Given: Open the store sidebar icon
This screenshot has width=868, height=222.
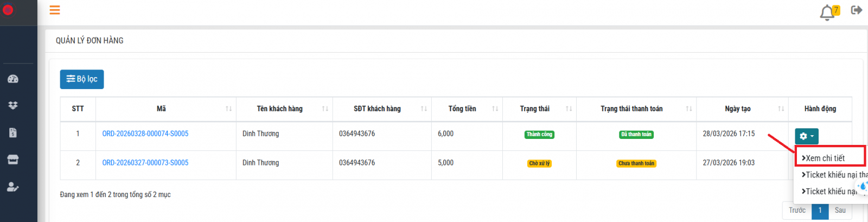Looking at the screenshot, I should point(13,160).
